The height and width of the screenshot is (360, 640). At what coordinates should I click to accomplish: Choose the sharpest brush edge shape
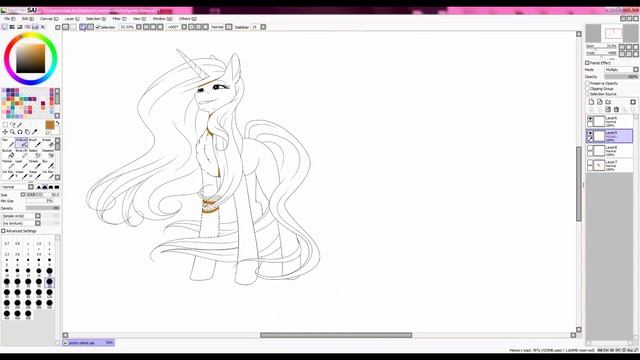coord(39,187)
